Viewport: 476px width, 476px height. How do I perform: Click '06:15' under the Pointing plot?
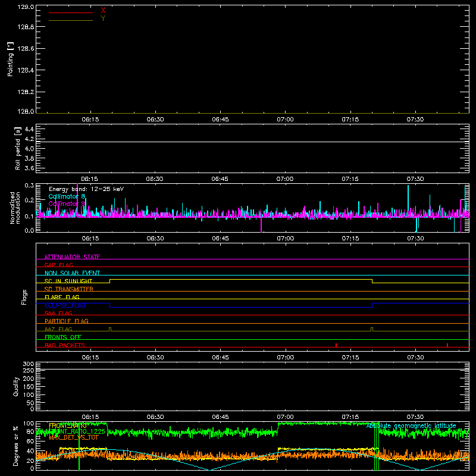coord(90,120)
